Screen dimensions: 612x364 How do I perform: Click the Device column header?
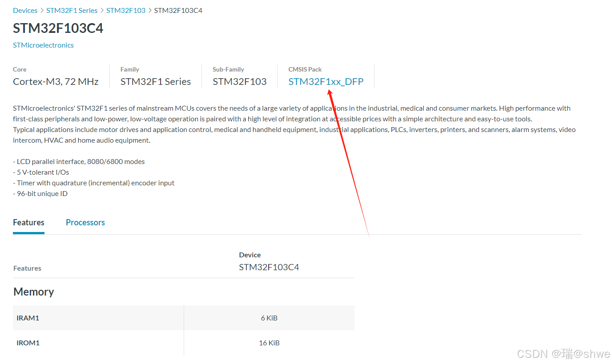[250, 255]
